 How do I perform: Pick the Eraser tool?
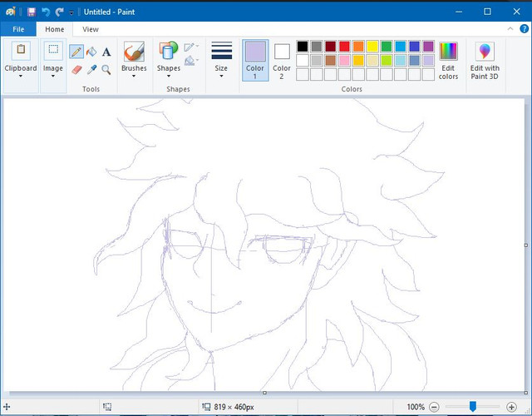click(x=76, y=70)
